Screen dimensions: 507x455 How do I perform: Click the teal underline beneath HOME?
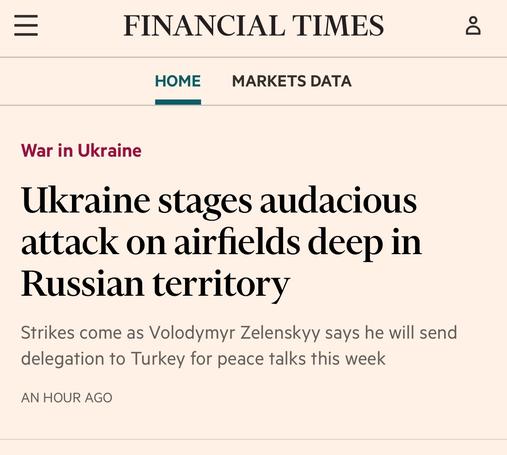[178, 102]
